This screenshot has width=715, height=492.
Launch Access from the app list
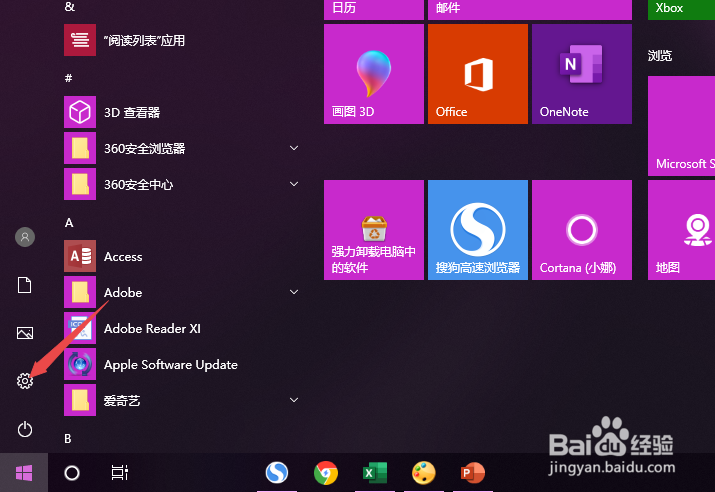click(182, 256)
